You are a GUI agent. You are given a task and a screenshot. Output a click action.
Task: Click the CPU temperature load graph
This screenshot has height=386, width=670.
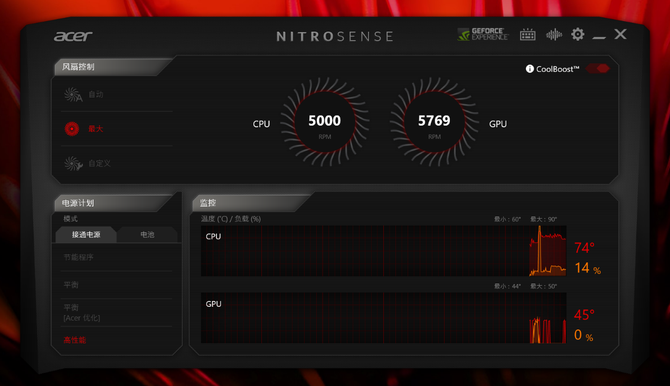pos(383,251)
